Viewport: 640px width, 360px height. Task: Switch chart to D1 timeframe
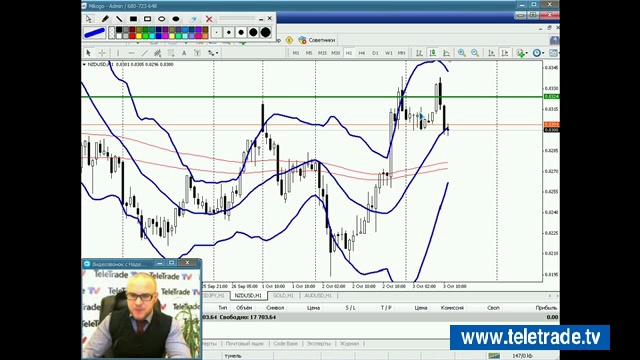[x=375, y=53]
